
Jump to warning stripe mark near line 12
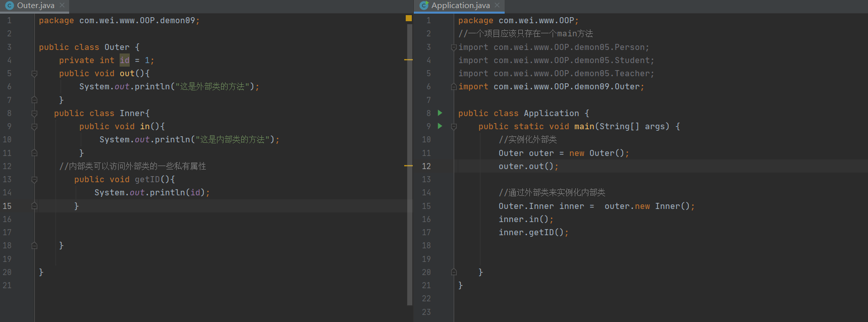pyautogui.click(x=409, y=166)
